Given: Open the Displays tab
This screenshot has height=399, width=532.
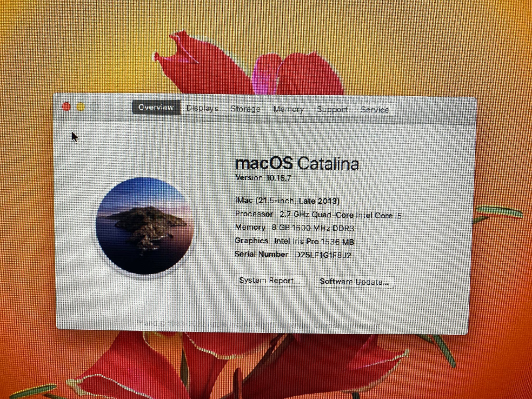Looking at the screenshot, I should 202,108.
